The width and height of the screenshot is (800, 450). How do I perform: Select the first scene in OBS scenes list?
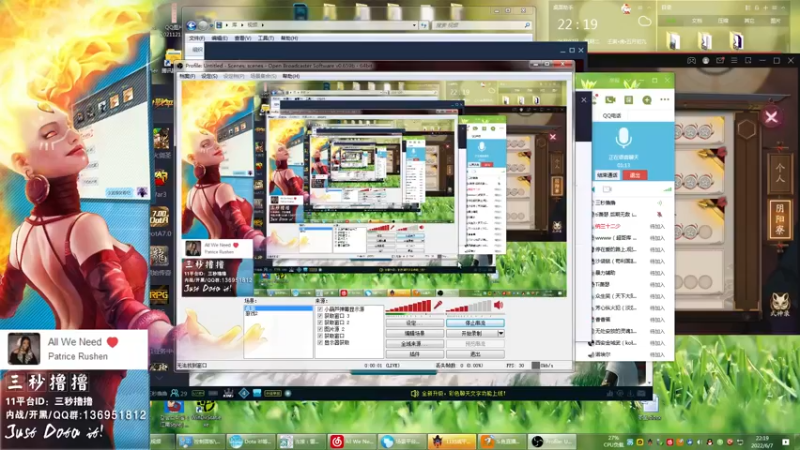tap(278, 308)
